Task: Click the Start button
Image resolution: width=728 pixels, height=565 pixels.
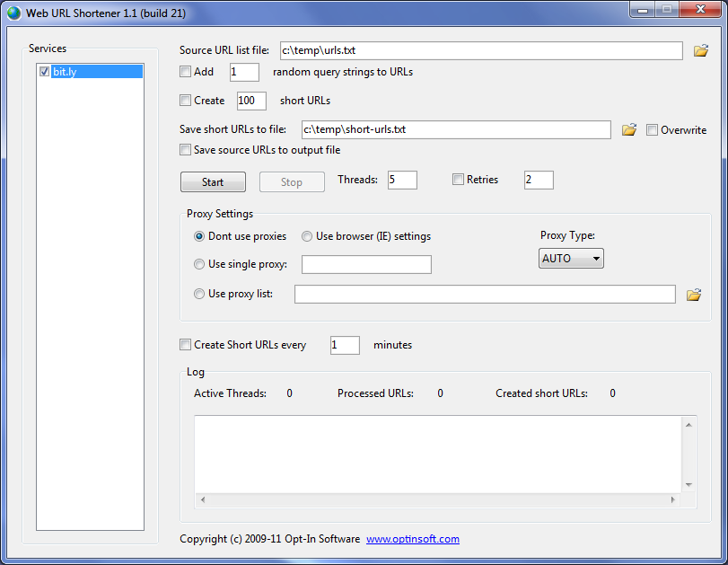Action: coord(213,182)
